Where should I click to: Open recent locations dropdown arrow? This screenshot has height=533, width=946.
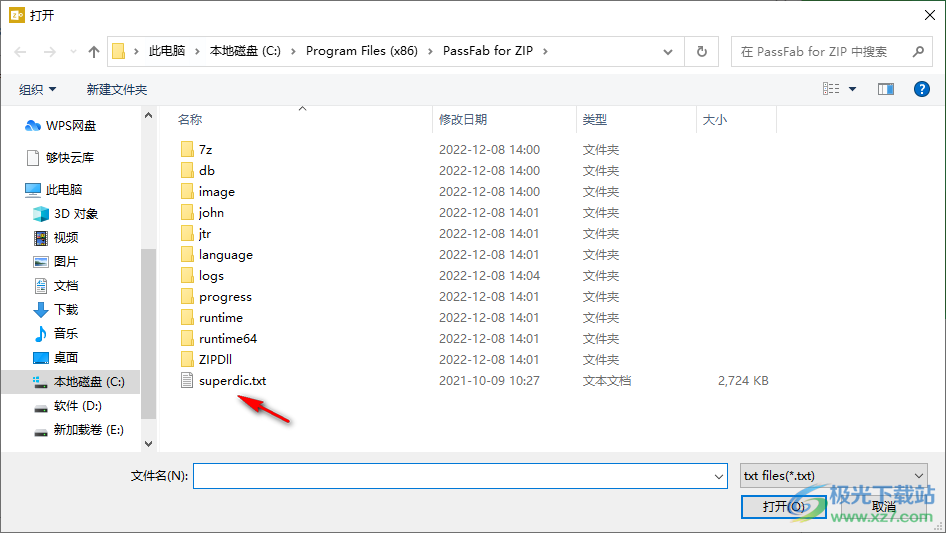pos(73,52)
